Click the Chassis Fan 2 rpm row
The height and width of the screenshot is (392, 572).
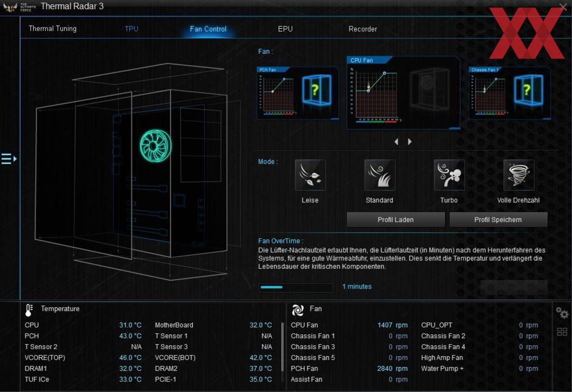tap(479, 336)
